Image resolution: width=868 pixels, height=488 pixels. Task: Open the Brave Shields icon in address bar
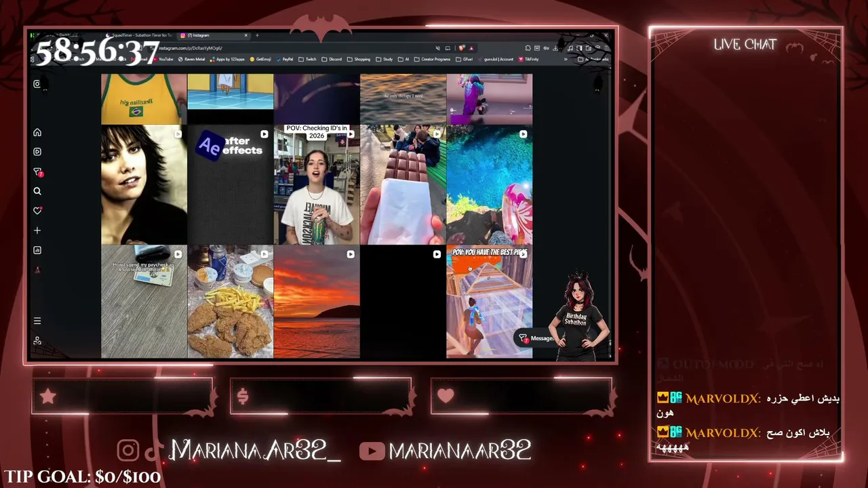click(x=462, y=48)
